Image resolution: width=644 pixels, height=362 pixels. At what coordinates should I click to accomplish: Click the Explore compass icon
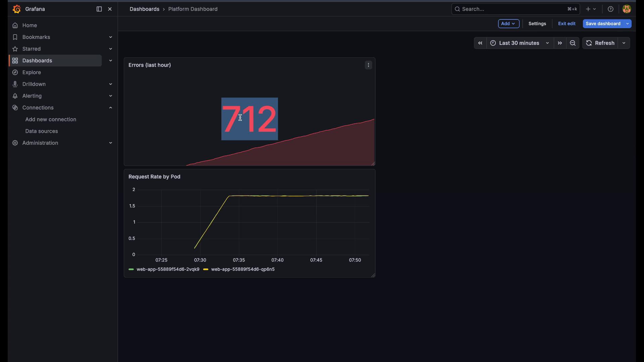click(15, 72)
